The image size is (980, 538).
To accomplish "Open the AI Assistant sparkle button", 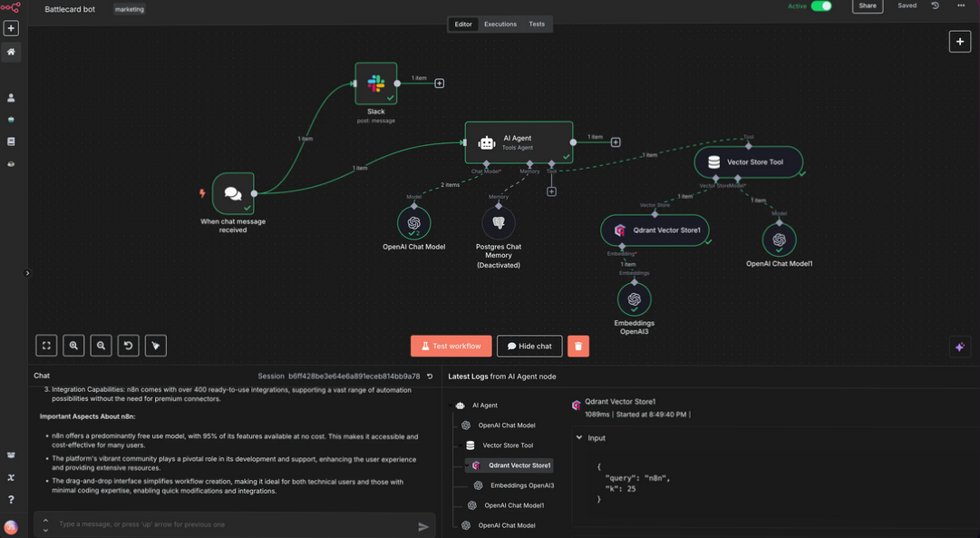I will click(x=959, y=345).
